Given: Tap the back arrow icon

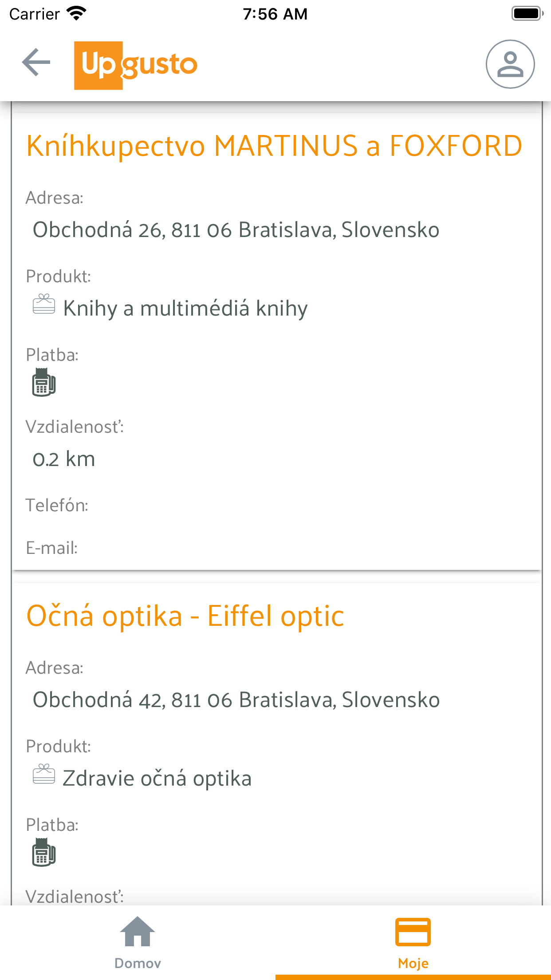Looking at the screenshot, I should pos(36,63).
